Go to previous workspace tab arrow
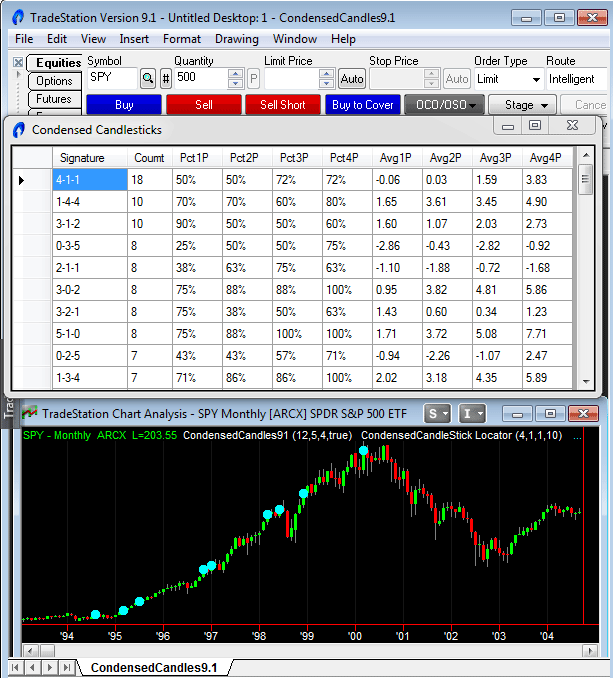This screenshot has height=678, width=613. click(33, 667)
